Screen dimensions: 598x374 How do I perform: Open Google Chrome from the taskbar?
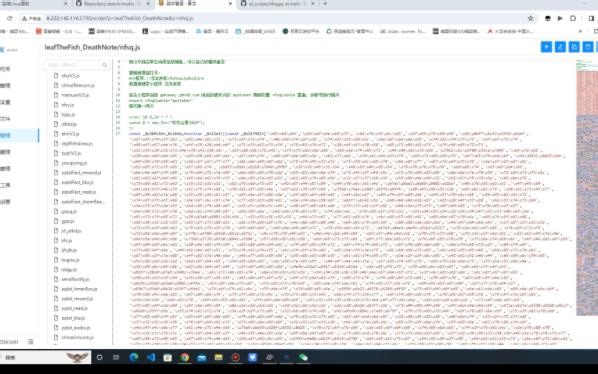point(185,357)
